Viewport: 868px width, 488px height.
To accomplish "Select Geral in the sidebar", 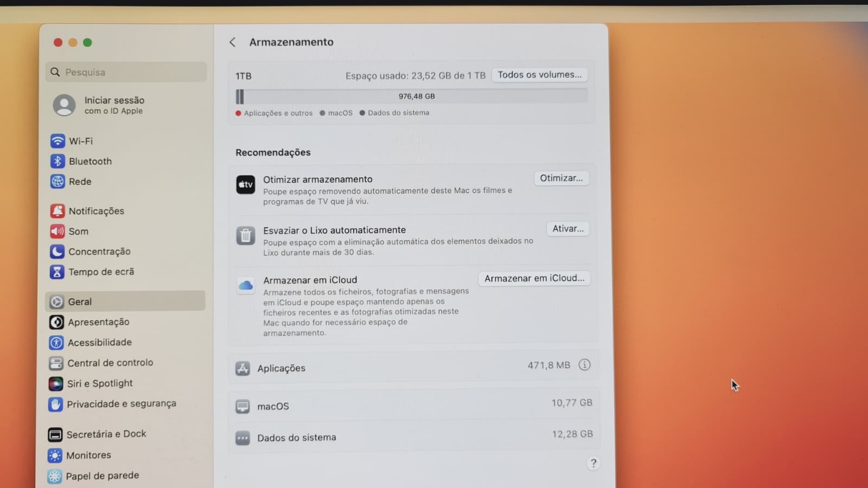I will pos(125,301).
